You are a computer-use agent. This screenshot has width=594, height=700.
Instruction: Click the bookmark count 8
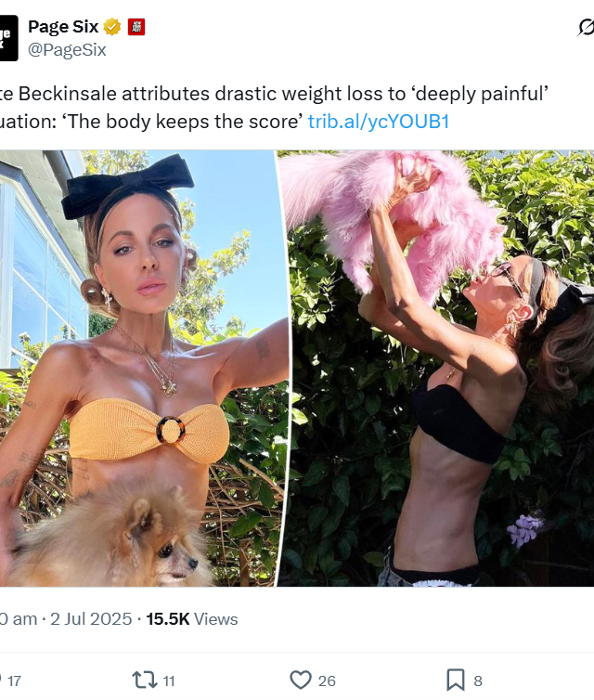pyautogui.click(x=478, y=681)
